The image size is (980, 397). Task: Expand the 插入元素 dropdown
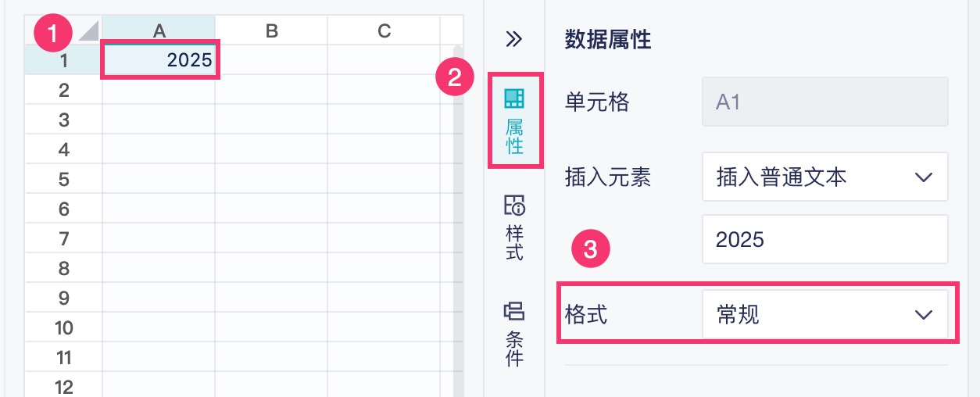click(824, 177)
